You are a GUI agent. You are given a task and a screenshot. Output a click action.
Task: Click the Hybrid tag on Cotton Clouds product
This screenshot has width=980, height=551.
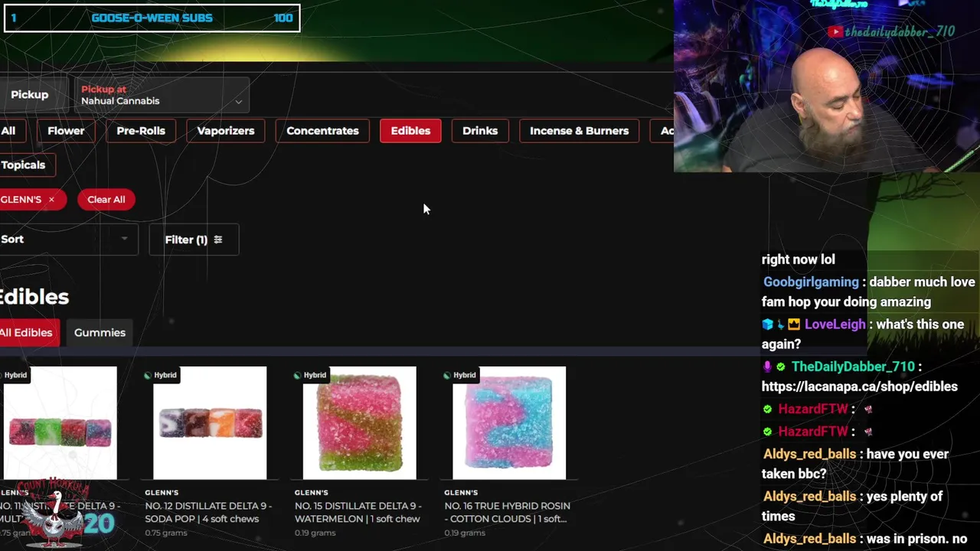(460, 375)
